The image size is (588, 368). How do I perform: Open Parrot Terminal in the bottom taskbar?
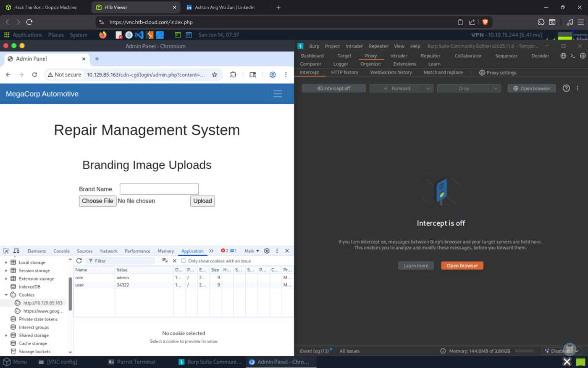pos(132,362)
